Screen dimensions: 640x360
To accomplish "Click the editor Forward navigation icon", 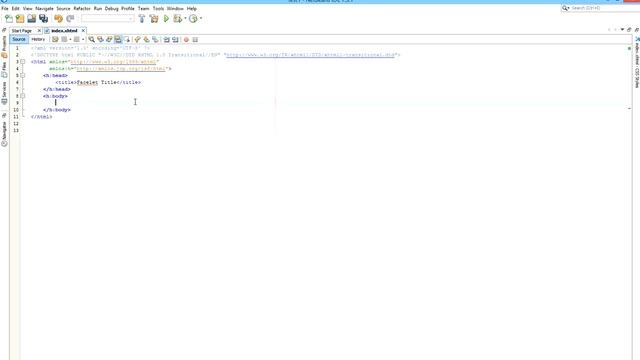I will point(76,40).
